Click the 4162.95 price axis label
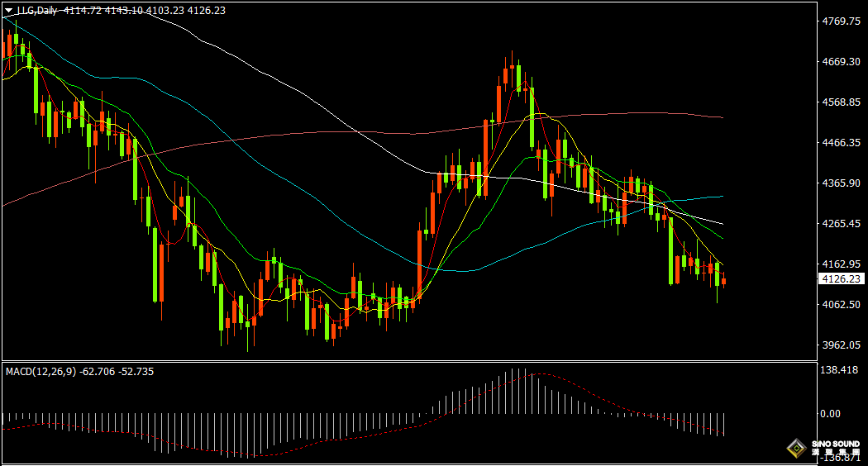 tap(842, 264)
